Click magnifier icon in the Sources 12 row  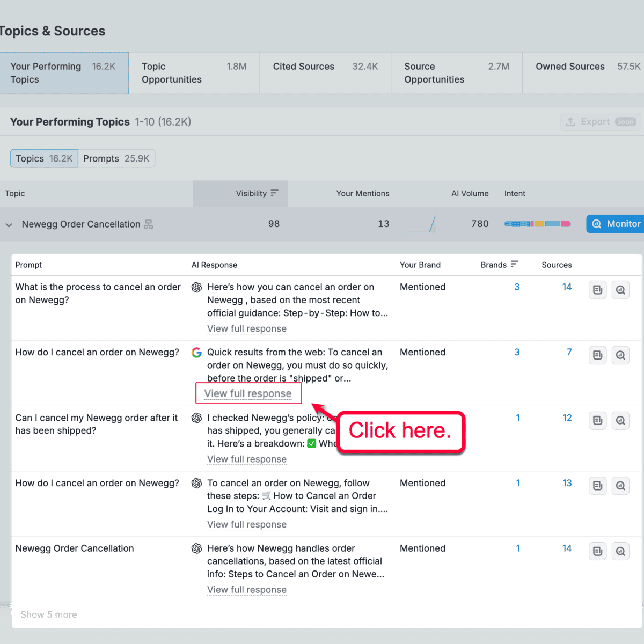pos(620,421)
